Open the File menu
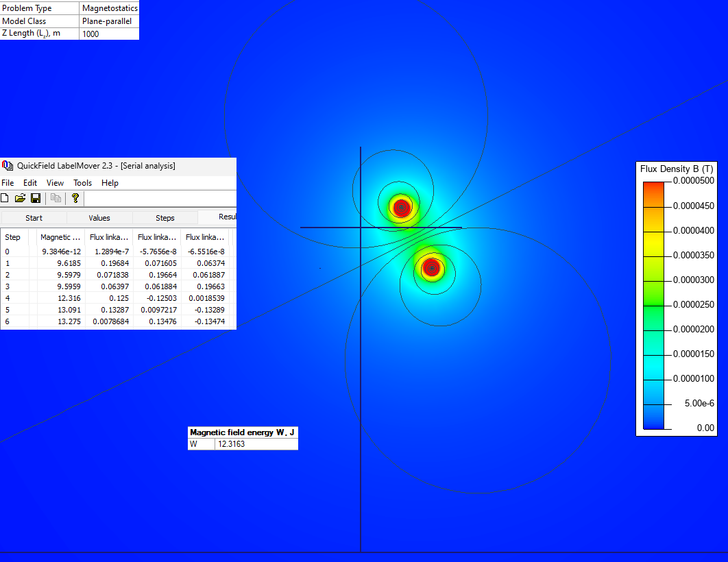This screenshot has height=562, width=728. tap(8, 183)
